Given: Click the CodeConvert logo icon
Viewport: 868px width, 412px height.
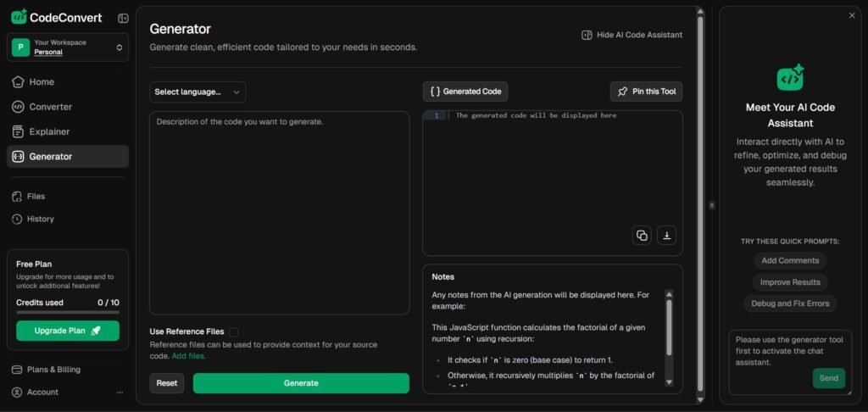Looking at the screenshot, I should pos(19,17).
